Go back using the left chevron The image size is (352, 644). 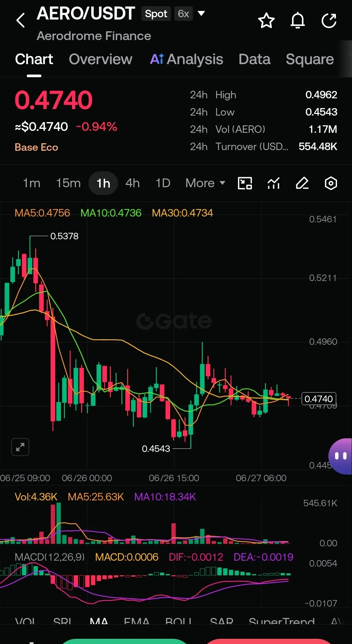coord(21,21)
